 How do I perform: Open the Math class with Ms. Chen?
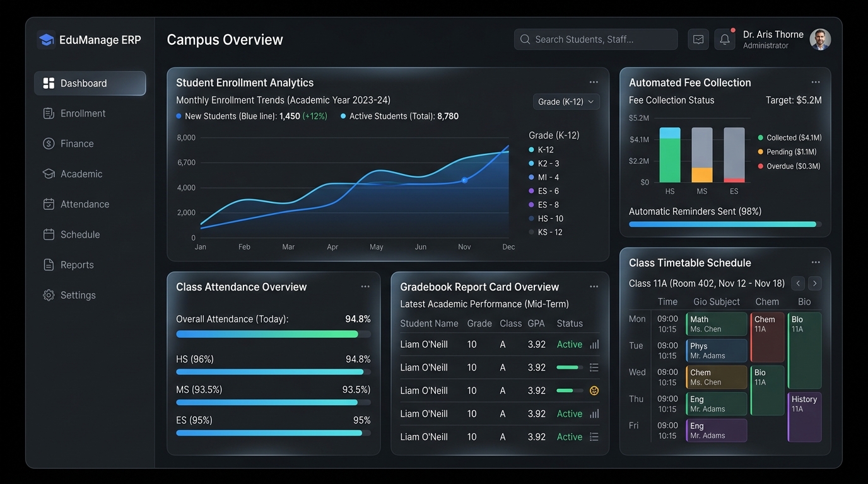pos(717,324)
